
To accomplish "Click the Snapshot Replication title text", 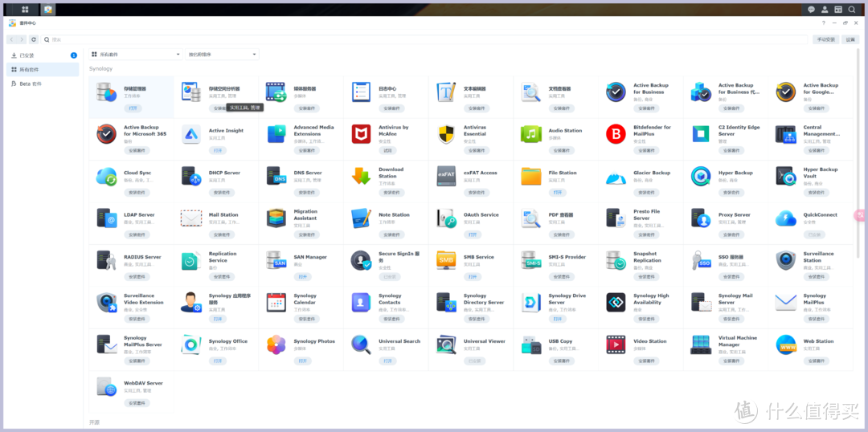I will coord(648,257).
